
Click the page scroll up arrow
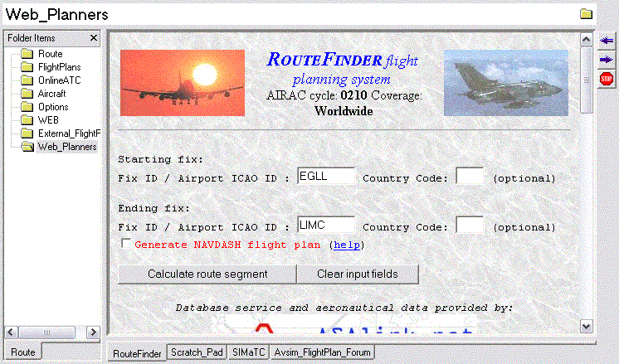point(587,40)
